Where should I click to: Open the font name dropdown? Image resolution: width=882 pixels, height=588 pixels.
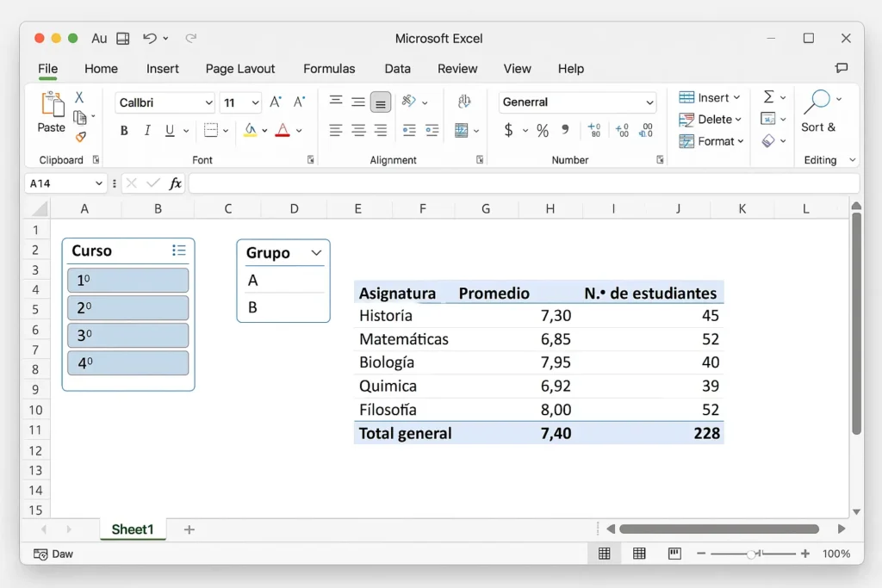(x=208, y=103)
